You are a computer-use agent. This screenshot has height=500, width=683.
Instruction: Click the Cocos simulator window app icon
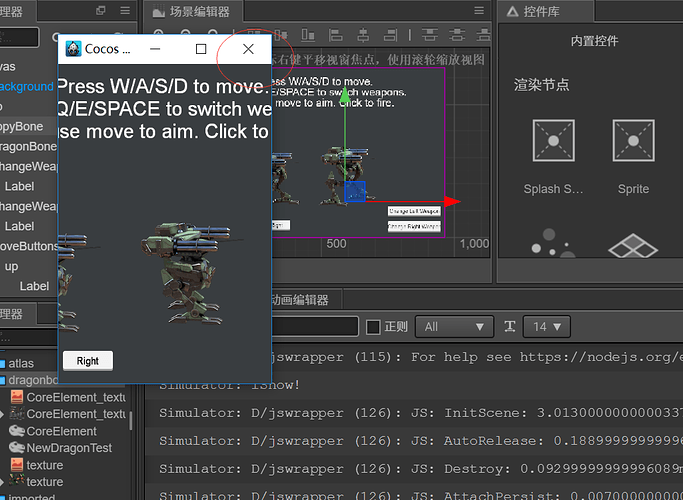(73, 49)
